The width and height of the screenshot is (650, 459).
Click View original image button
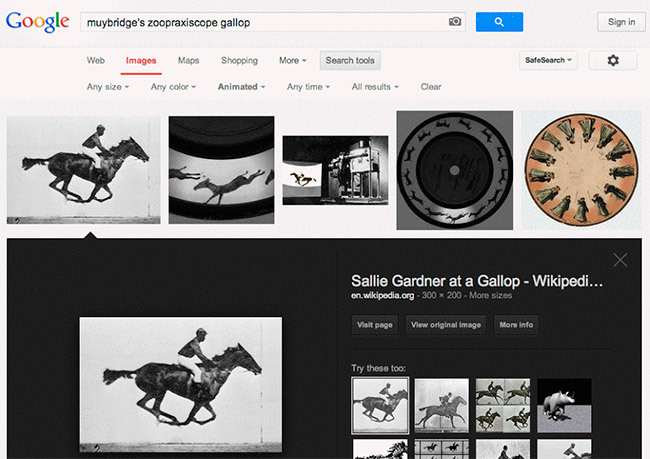tap(446, 325)
